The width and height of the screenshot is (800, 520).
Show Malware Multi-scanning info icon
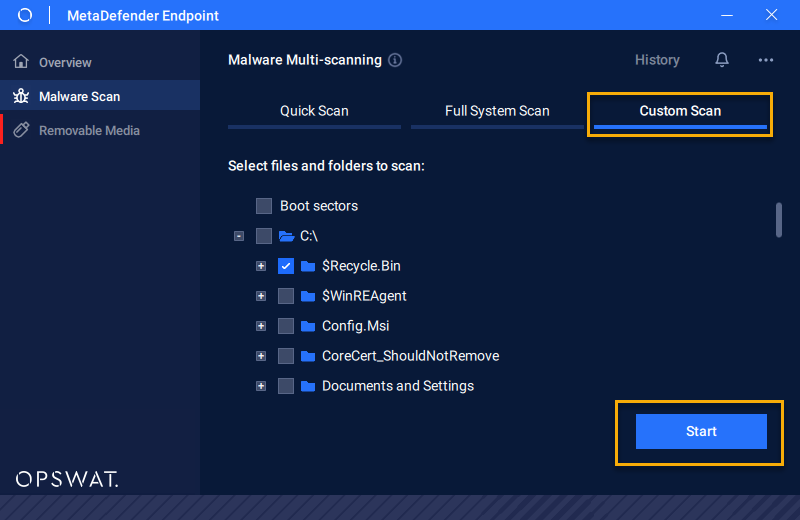coord(395,60)
